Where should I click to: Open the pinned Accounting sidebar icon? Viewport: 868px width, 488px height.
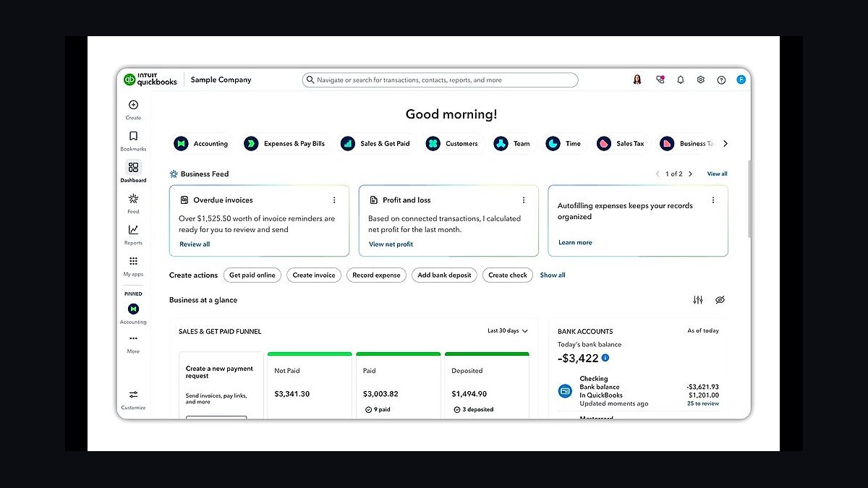pos(133,309)
